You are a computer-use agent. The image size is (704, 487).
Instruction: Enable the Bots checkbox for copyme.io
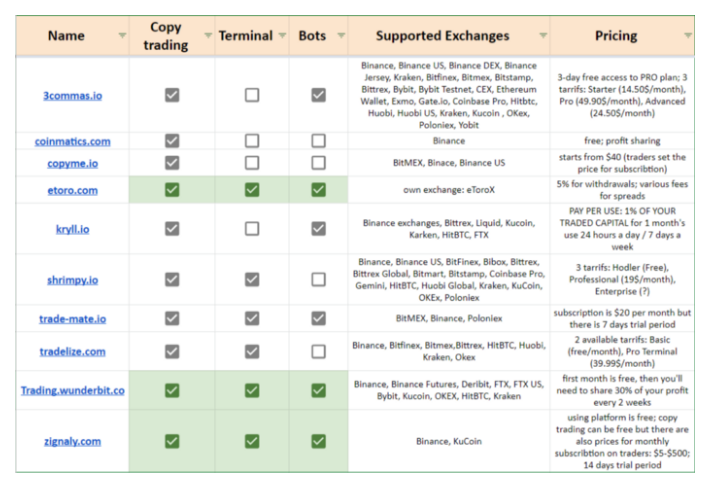pos(318,163)
